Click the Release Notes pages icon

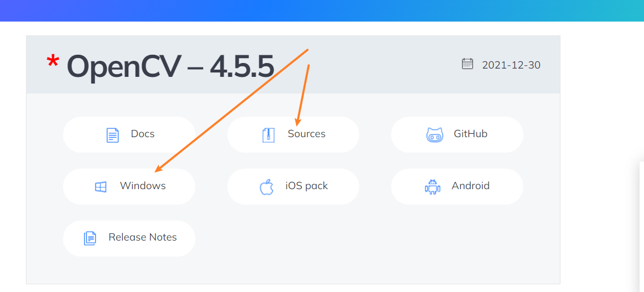[x=90, y=238]
